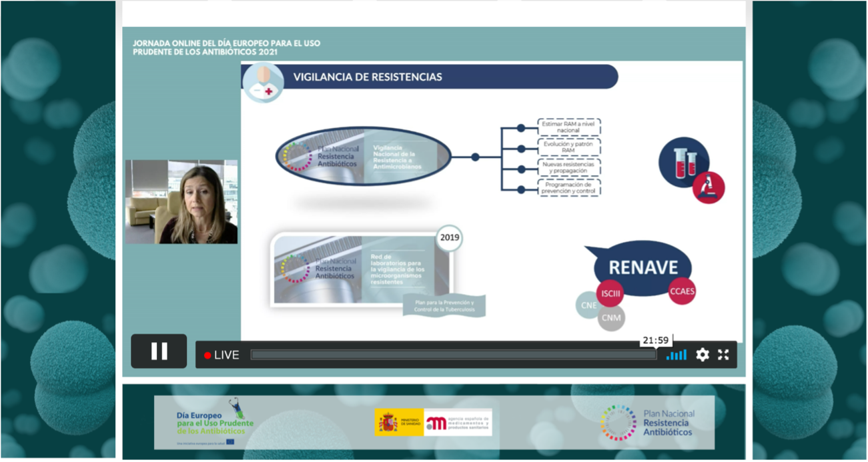Click the video progress bar
Viewport: 868px width, 462px height.
[453, 355]
